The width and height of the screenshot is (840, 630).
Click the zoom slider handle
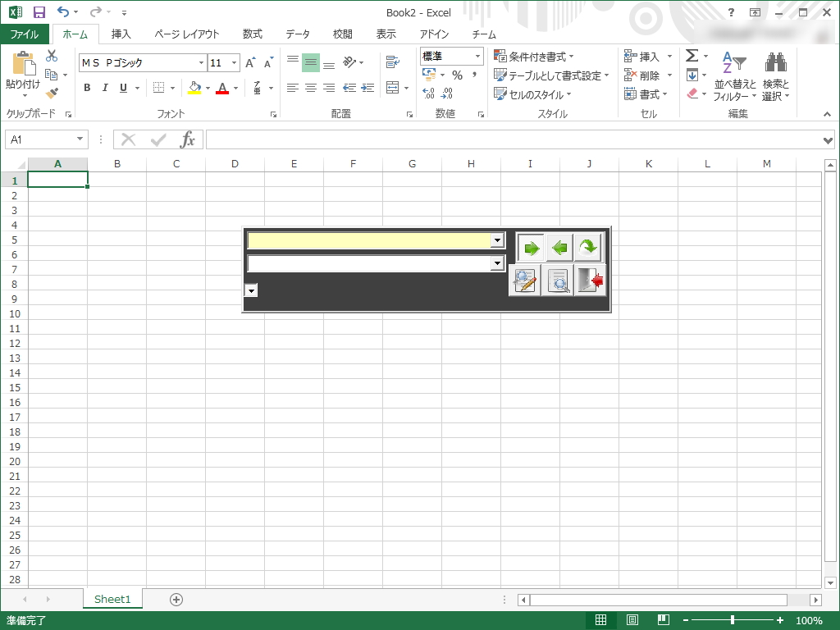733,620
